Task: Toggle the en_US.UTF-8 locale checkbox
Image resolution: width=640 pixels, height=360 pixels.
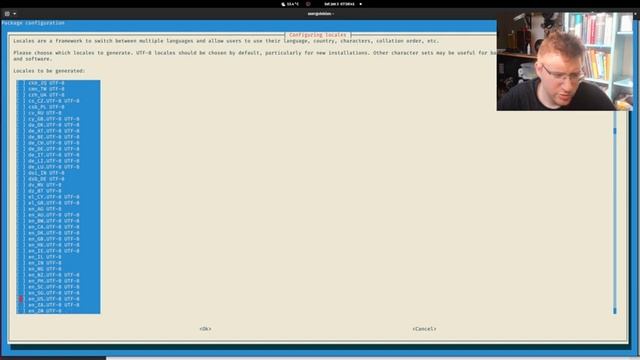Action: pos(21,299)
